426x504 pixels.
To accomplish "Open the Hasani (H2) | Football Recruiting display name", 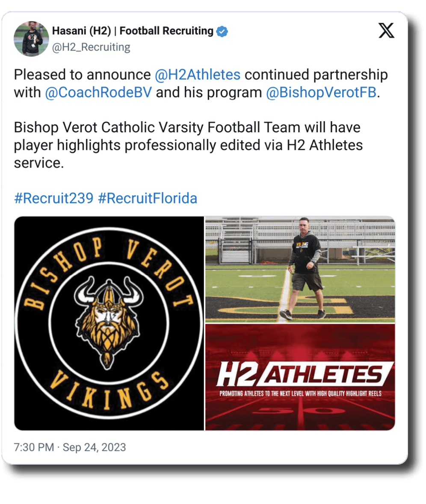I will pyautogui.click(x=133, y=31).
